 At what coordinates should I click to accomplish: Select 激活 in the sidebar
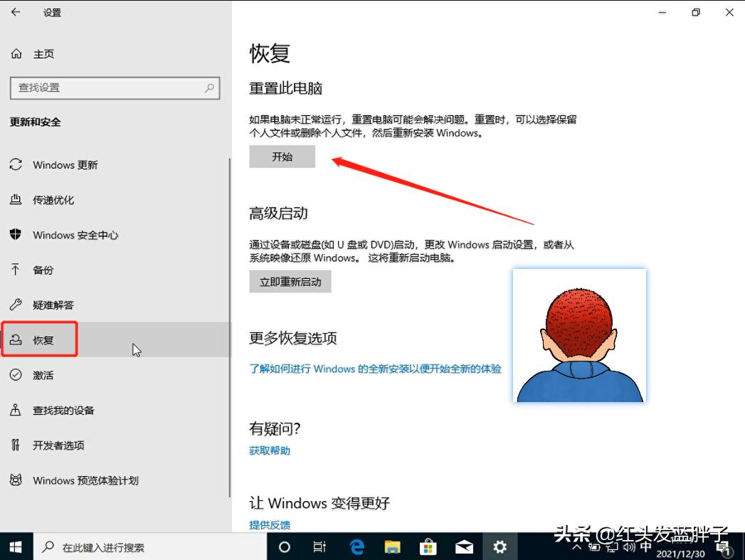(43, 375)
